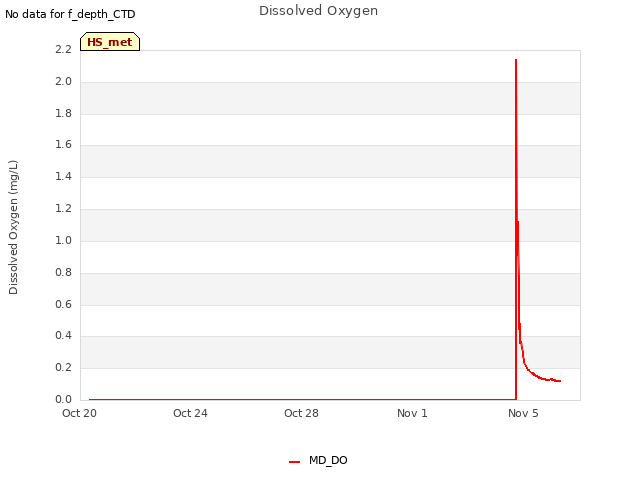Viewport: 640px width, 480px height.
Task: Click the 2.2 y-axis tick label
Action: (x=63, y=49)
